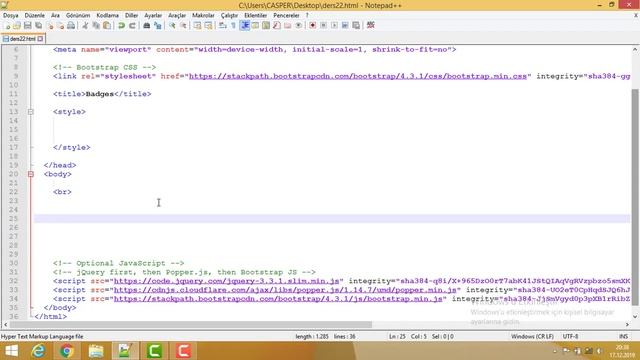Save the document with the Save icon
This screenshot has height=360, width=640.
point(27,25)
